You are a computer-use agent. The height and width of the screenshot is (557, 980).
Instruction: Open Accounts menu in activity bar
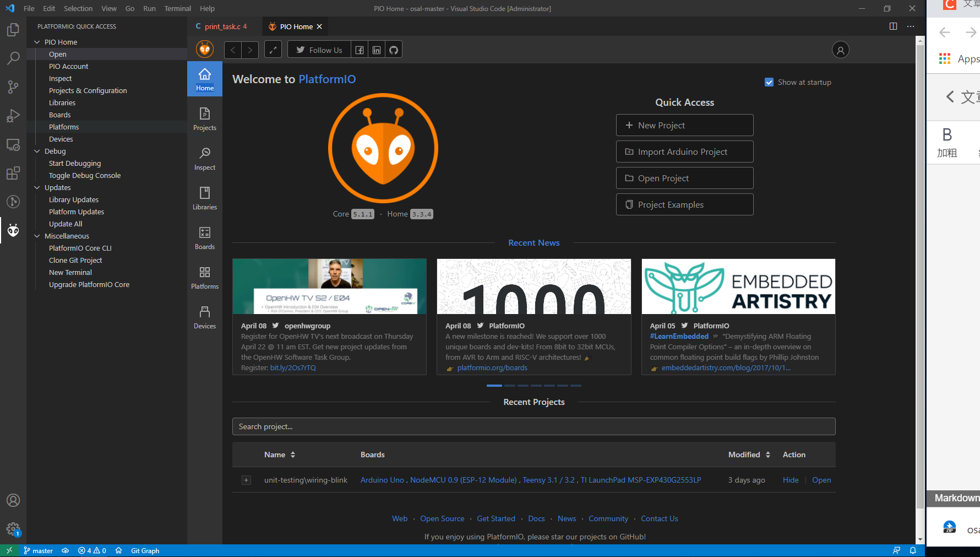13,500
